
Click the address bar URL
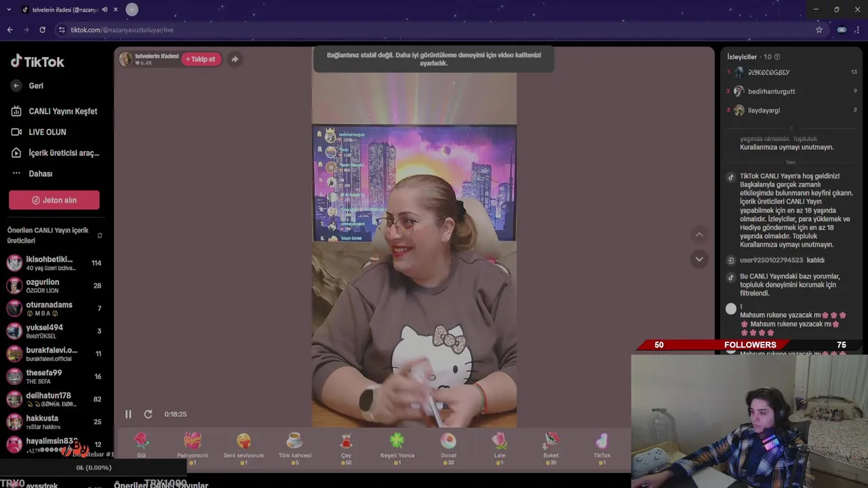[122, 30]
